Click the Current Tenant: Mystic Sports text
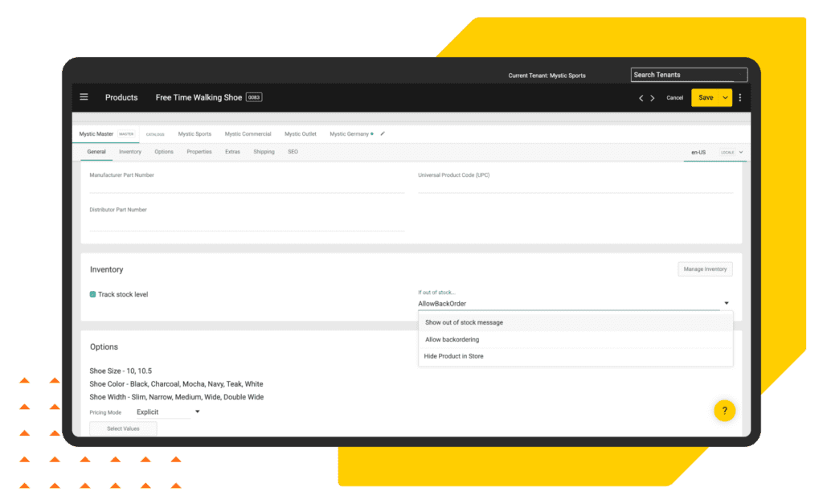 pos(547,76)
